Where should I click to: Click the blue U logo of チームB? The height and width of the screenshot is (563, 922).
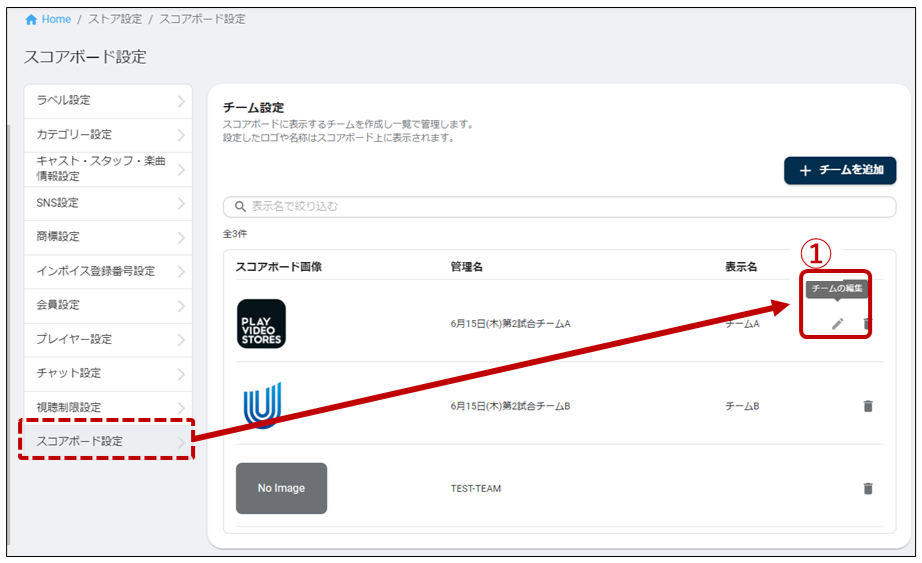[262, 405]
